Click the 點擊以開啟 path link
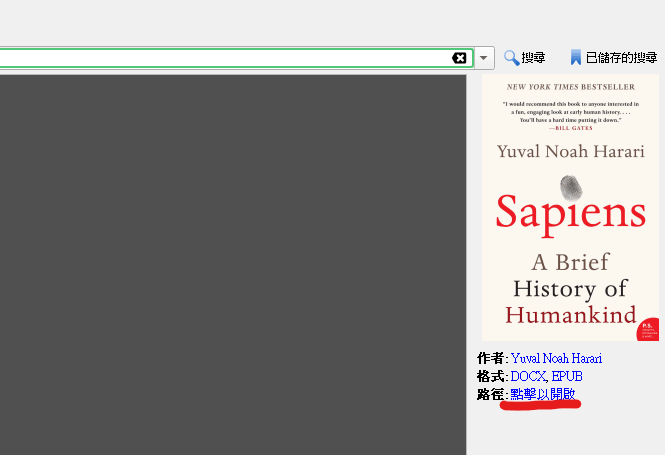This screenshot has width=665, height=455. click(x=542, y=394)
